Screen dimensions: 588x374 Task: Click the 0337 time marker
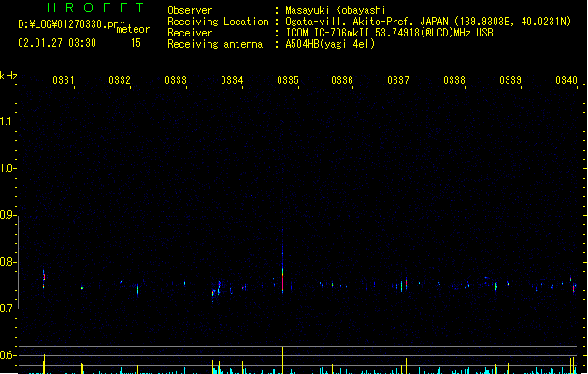(398, 80)
